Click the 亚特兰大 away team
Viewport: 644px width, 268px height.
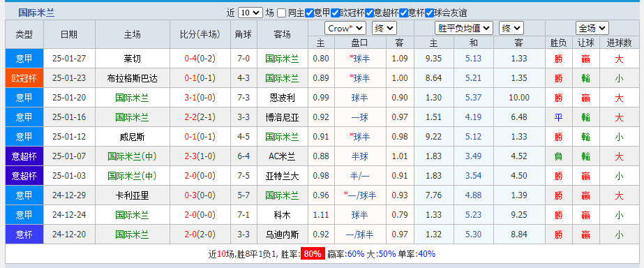point(282,176)
